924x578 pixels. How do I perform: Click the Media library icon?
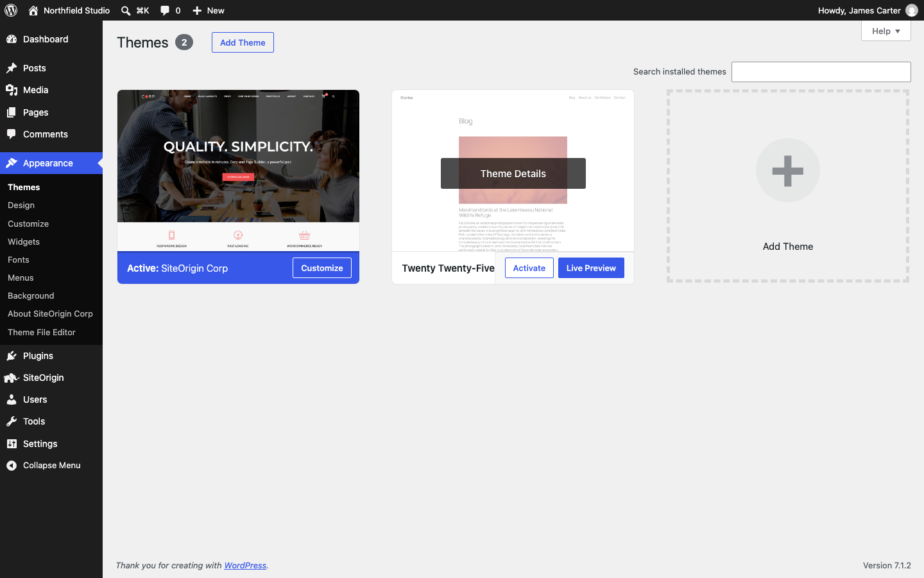pyautogui.click(x=12, y=90)
